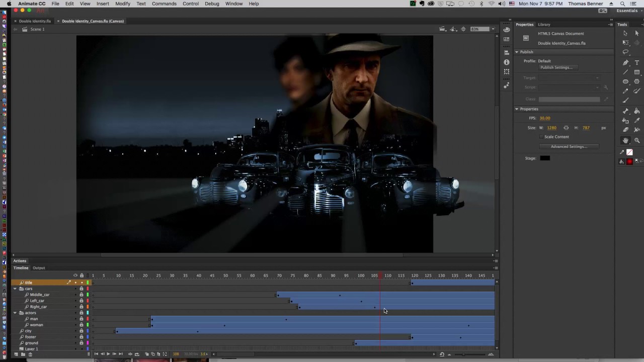
Task: Click the Advanced Settings button
Action: (569, 146)
